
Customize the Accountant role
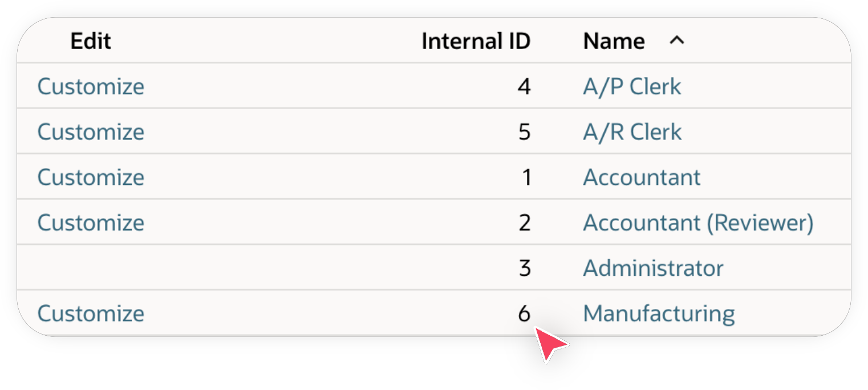click(x=91, y=177)
